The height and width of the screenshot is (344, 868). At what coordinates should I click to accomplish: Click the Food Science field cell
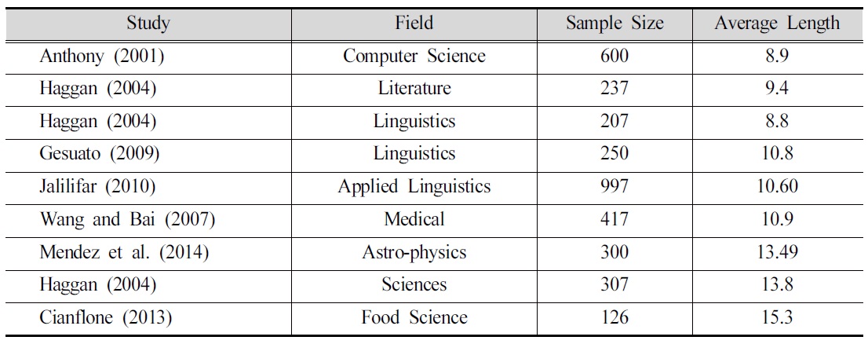pyautogui.click(x=414, y=317)
